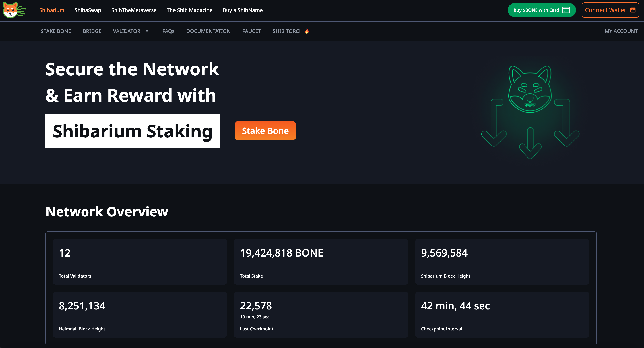Open the Documentation link
The height and width of the screenshot is (348, 644).
point(208,31)
